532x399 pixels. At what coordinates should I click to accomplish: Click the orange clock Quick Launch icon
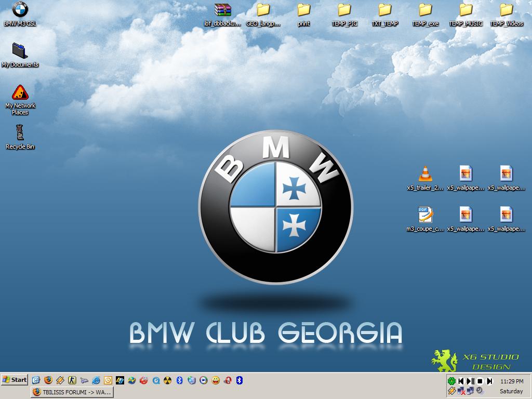(x=108, y=380)
